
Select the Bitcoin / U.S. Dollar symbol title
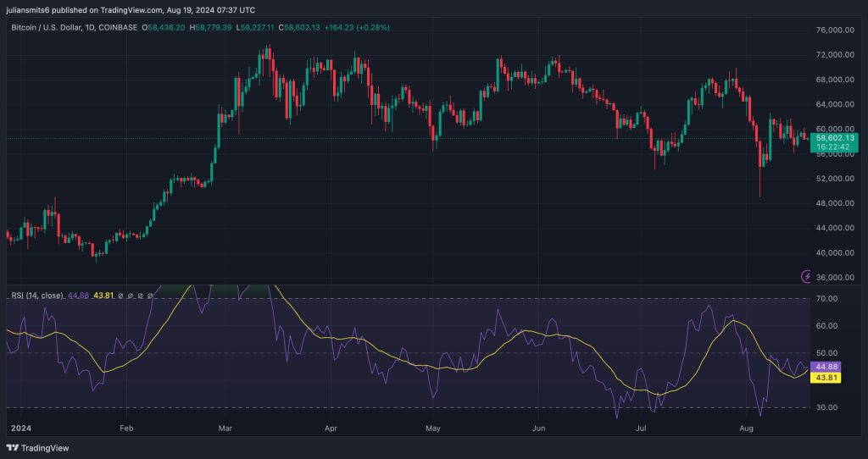coord(53,27)
